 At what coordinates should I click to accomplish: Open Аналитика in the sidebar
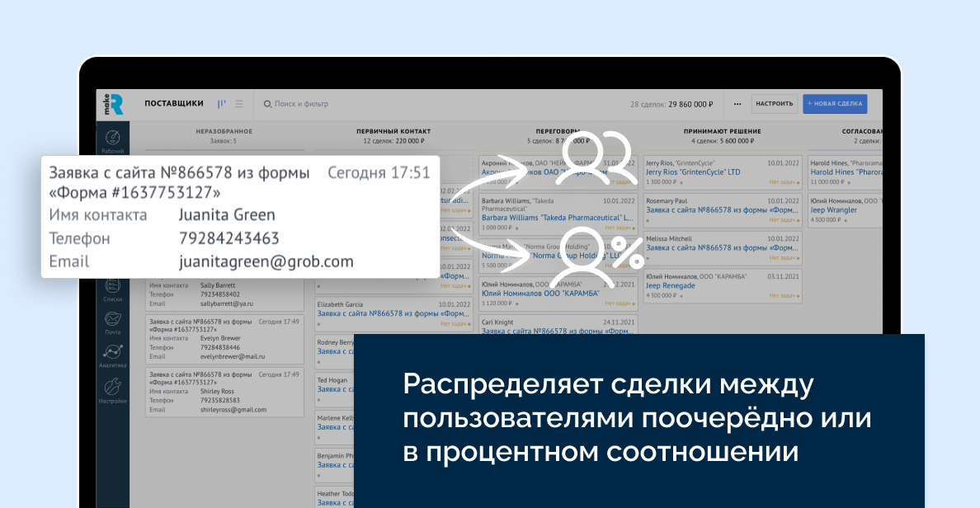112,357
